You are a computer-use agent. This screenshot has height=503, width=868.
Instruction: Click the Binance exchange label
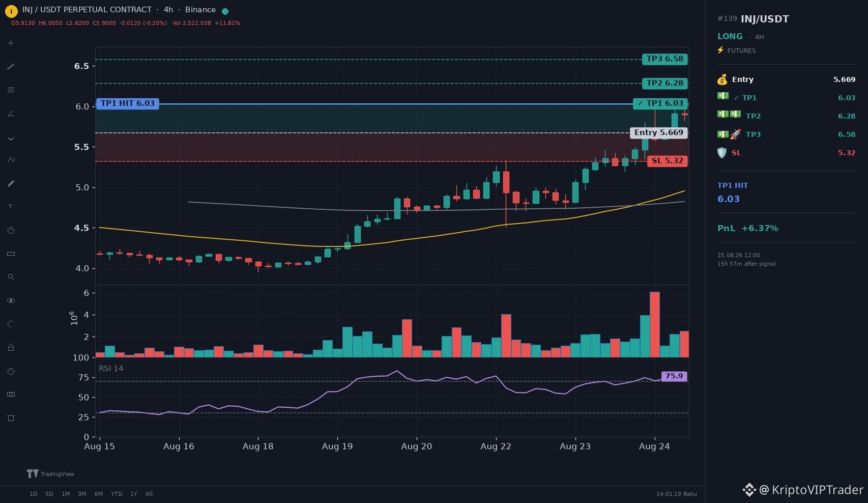pos(200,10)
